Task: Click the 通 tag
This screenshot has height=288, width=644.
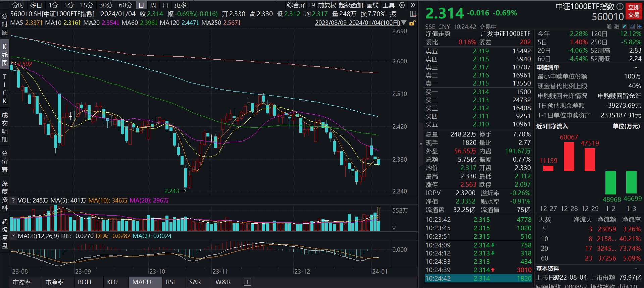Action: coord(609,26)
